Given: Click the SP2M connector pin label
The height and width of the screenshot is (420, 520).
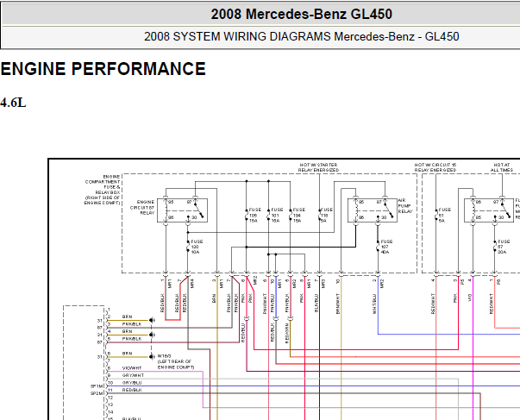Looking at the screenshot, I should [97, 393].
